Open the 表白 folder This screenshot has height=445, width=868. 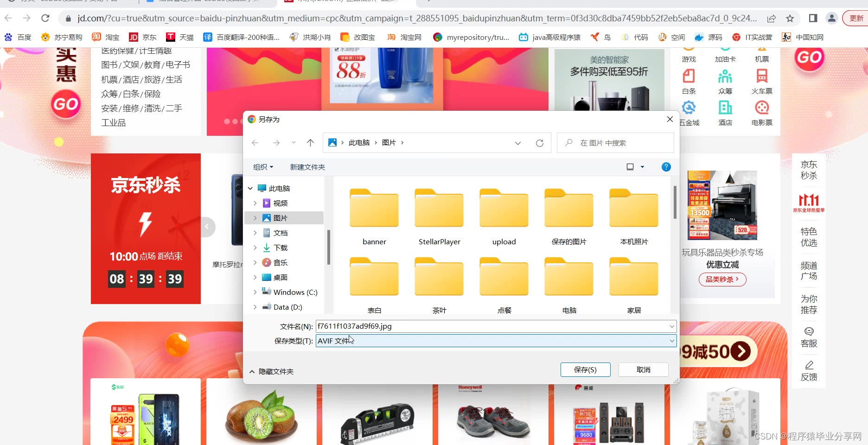click(374, 285)
